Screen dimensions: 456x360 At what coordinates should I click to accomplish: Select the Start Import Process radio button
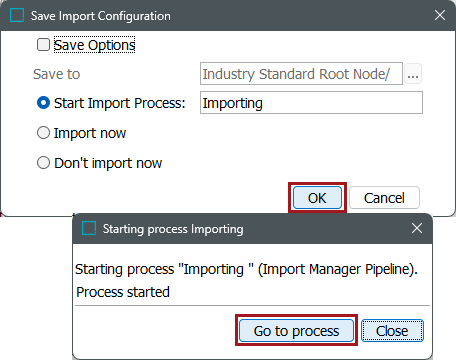[x=43, y=103]
